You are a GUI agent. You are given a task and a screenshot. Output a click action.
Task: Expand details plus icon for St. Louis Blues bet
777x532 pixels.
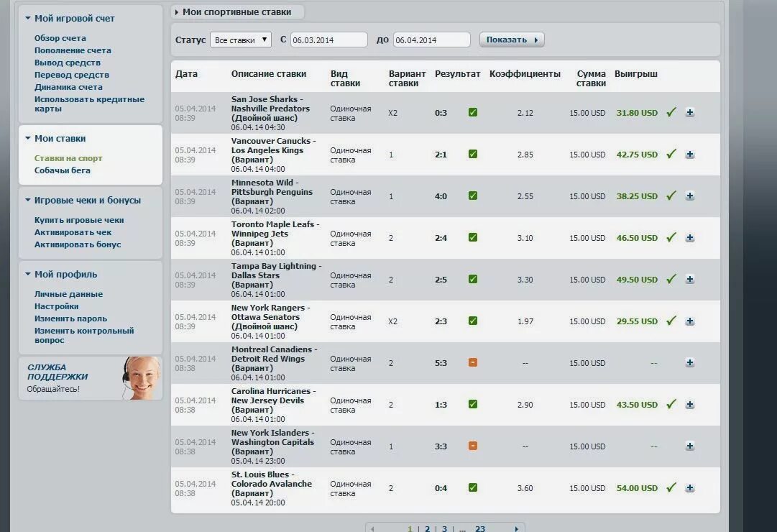click(689, 487)
